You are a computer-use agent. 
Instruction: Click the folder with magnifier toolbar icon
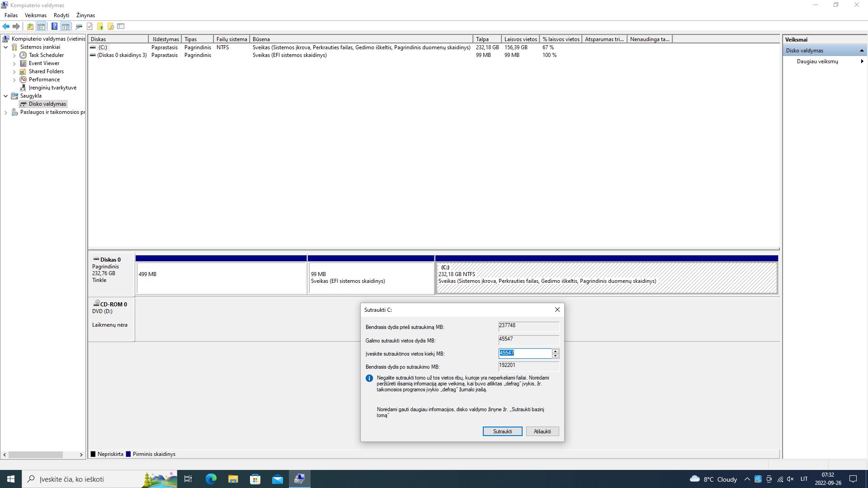click(x=110, y=26)
